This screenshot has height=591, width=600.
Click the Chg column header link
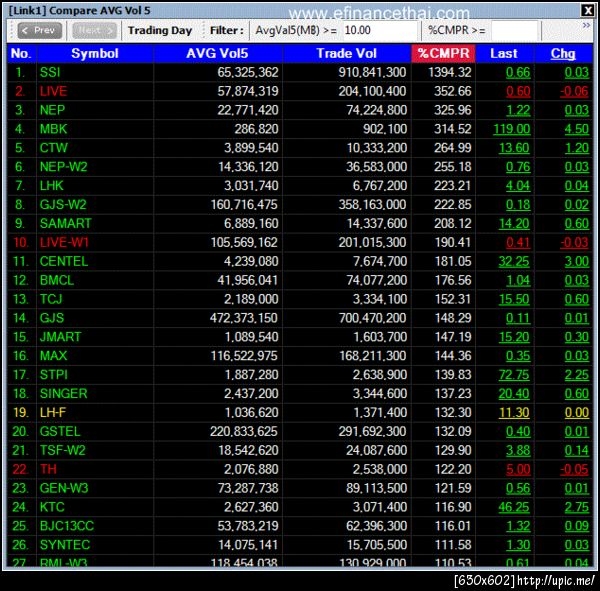563,54
